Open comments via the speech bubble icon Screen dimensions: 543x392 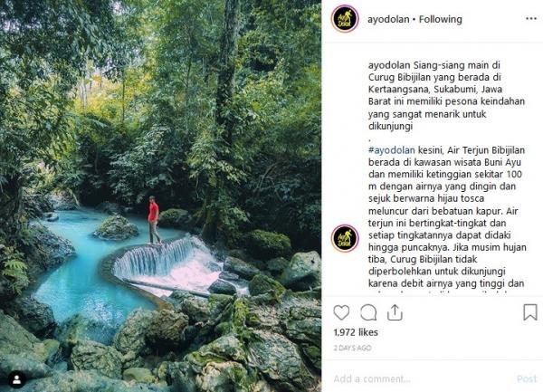tap(368, 312)
